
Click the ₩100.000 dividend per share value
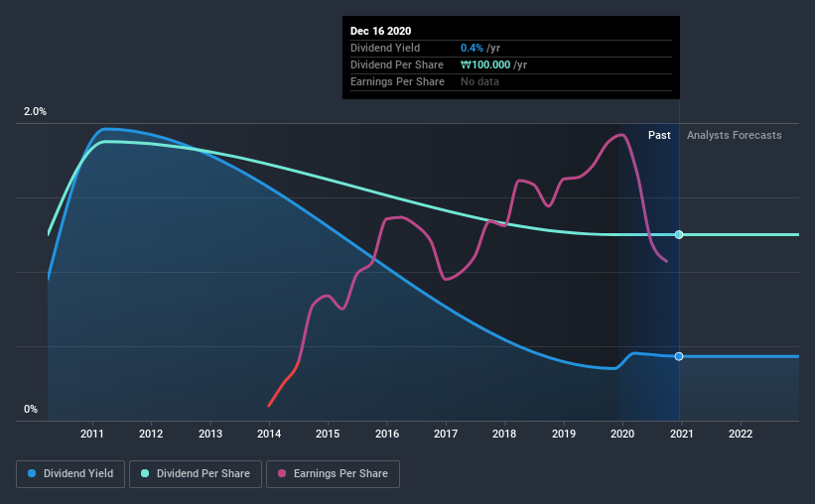coord(493,64)
